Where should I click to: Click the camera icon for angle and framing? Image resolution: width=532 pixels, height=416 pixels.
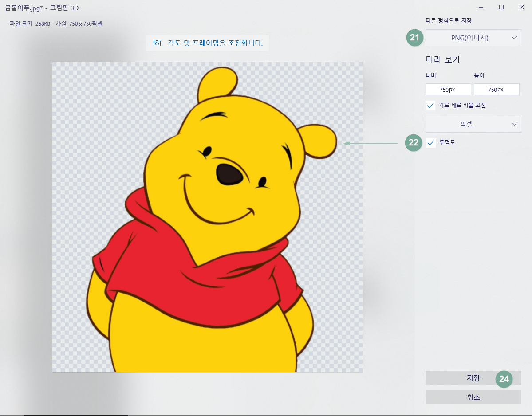157,43
